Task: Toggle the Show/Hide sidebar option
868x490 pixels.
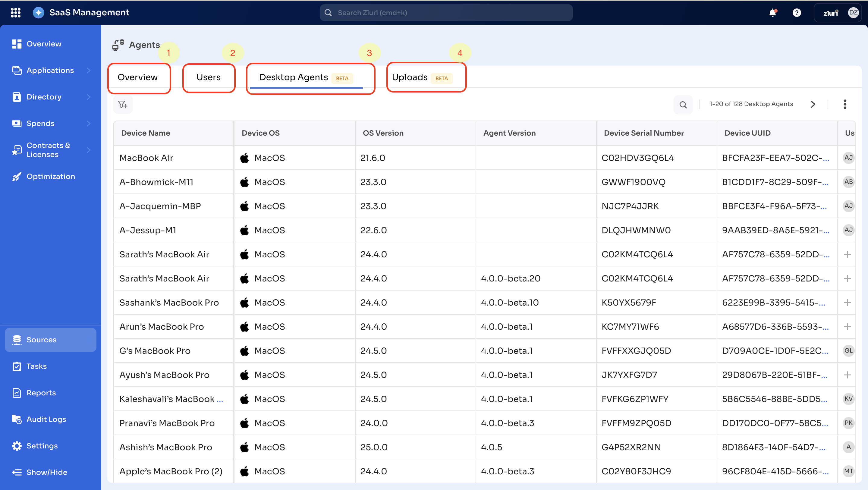Action: pos(46,472)
